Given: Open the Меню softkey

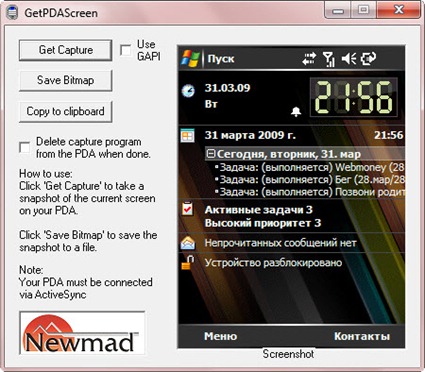Looking at the screenshot, I should 221,336.
